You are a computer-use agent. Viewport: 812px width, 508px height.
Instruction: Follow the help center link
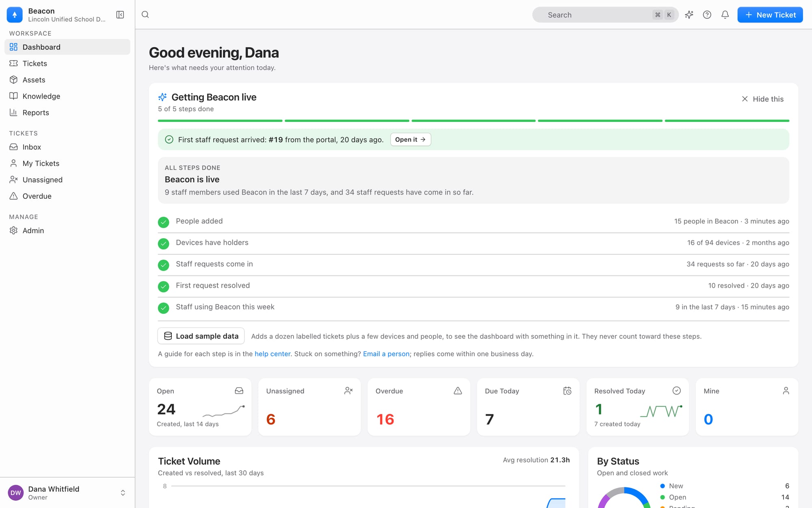point(272,354)
